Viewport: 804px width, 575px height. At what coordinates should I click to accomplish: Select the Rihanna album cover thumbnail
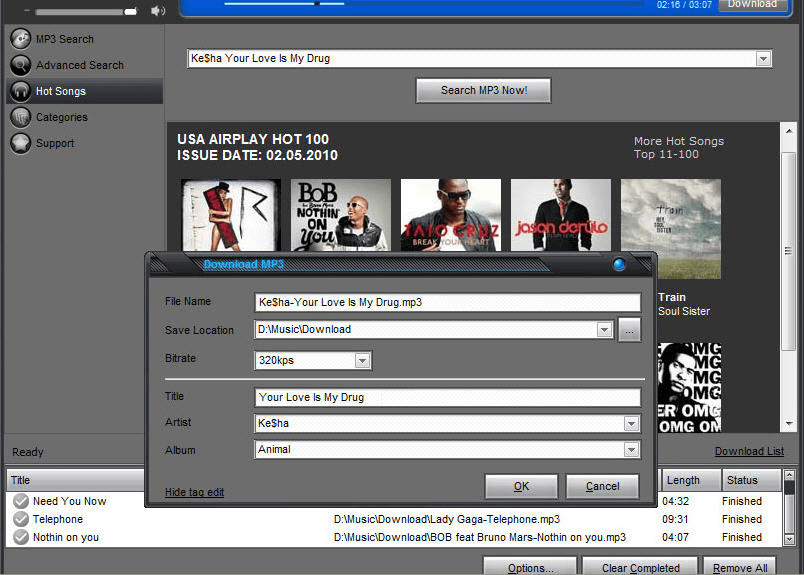point(231,215)
